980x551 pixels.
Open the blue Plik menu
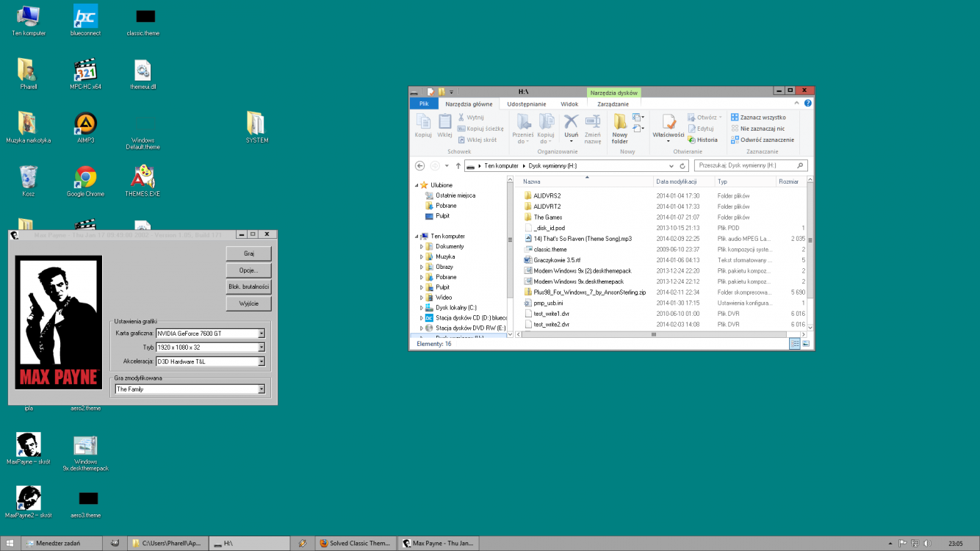(424, 104)
